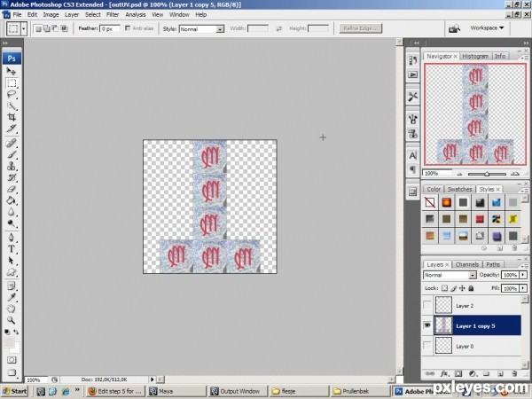532x399 pixels.
Task: Select the Clone Stamp tool
Action: point(12,166)
